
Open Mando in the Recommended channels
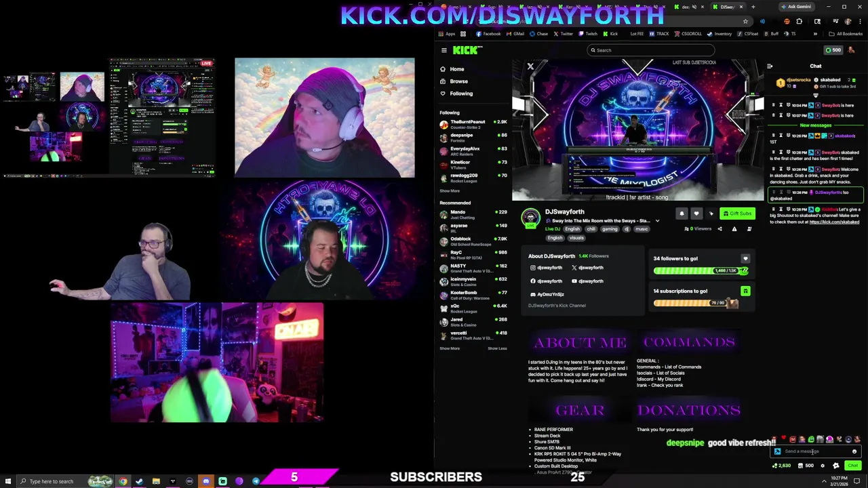point(473,214)
